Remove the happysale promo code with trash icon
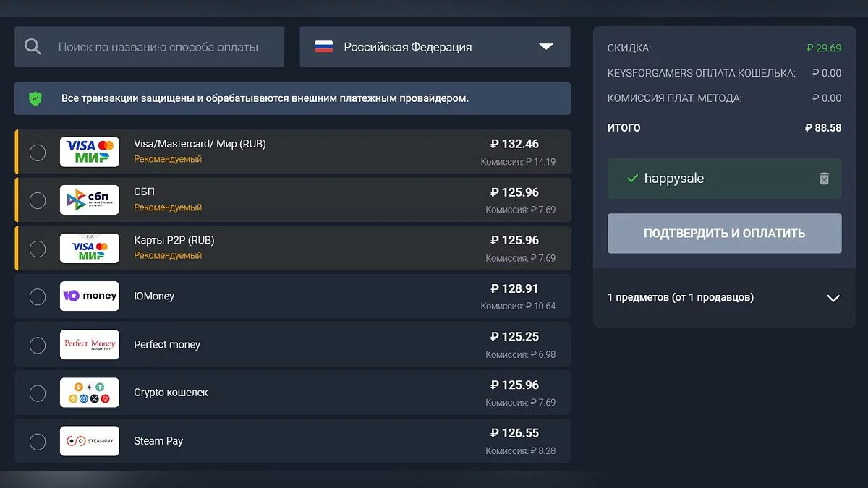868x488 pixels. [824, 179]
